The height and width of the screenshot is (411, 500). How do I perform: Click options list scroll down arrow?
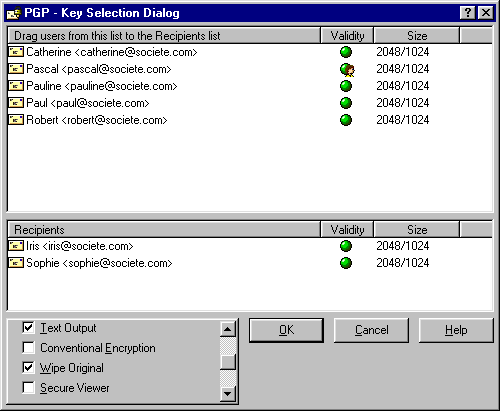[228, 394]
